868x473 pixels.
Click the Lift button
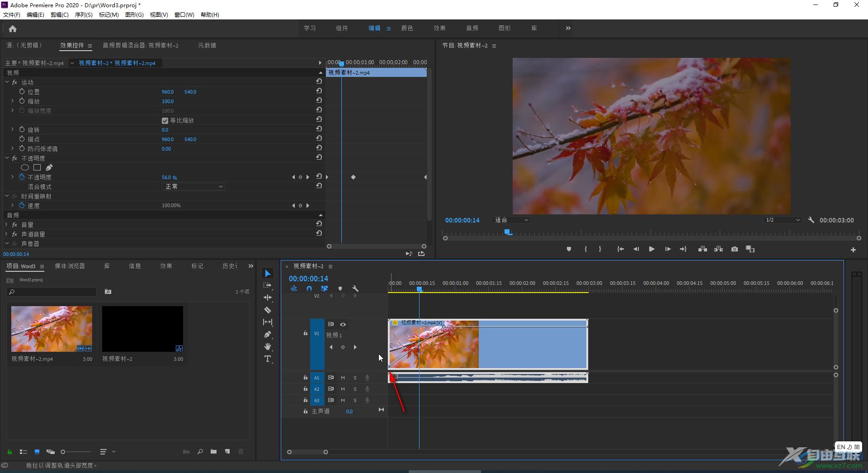pos(703,249)
